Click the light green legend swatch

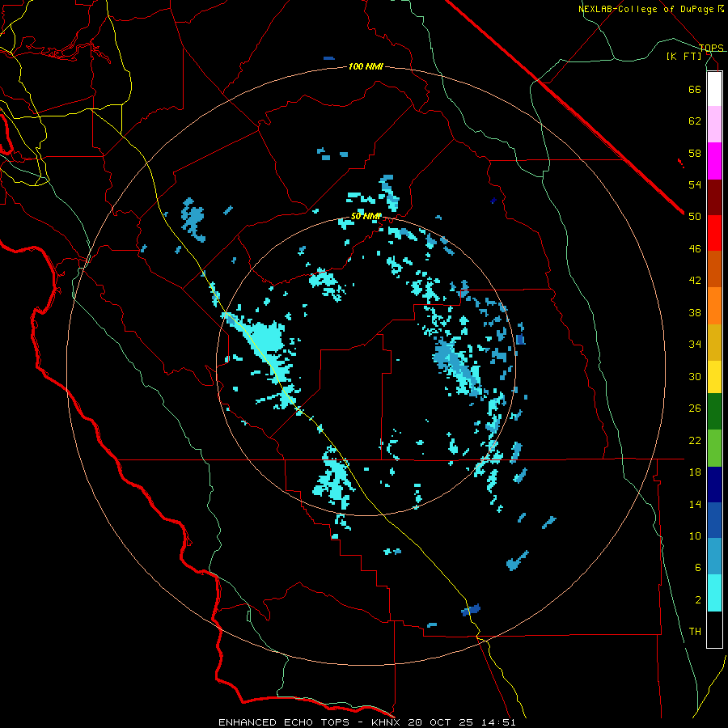tap(714, 448)
